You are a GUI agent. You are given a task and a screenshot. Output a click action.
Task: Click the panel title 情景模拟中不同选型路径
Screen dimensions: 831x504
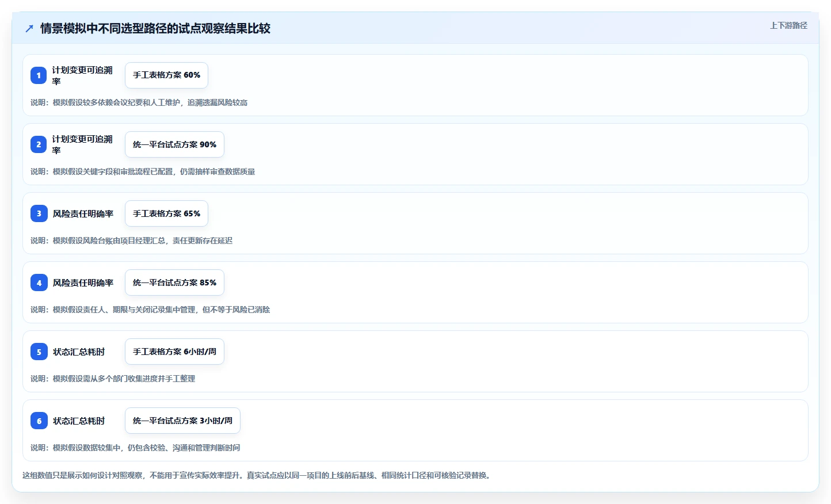pyautogui.click(x=155, y=28)
